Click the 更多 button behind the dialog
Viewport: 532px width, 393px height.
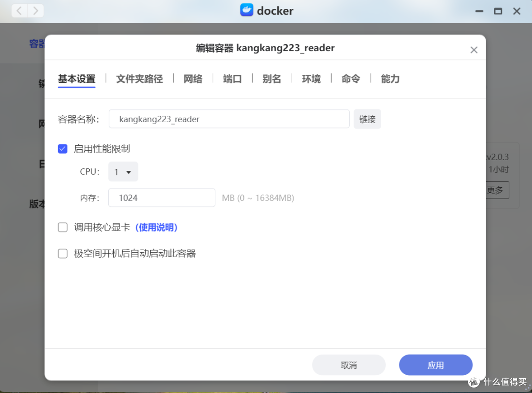[498, 190]
